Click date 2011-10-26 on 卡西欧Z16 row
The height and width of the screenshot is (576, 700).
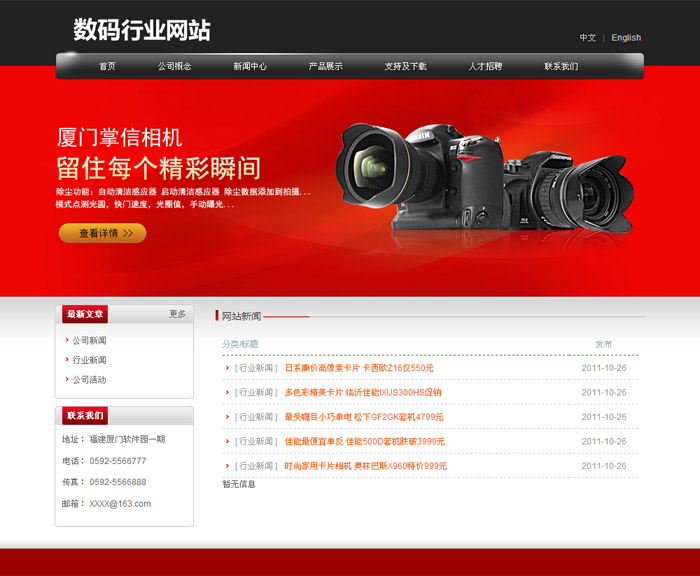click(604, 368)
